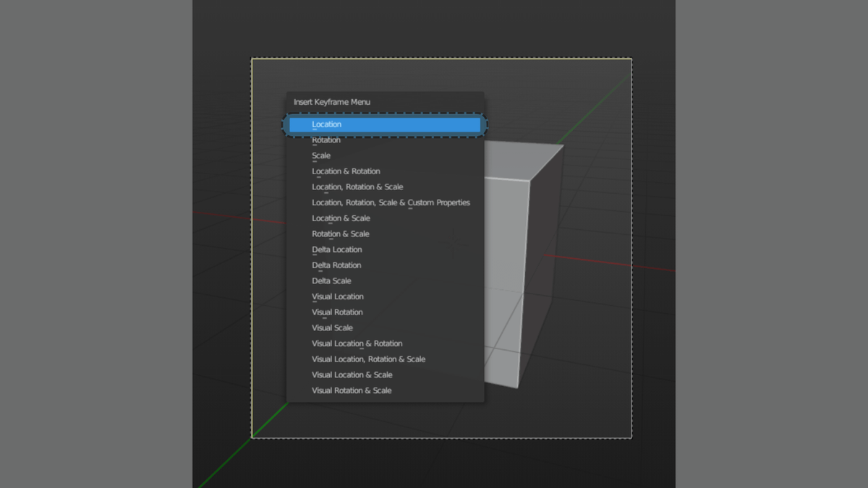The width and height of the screenshot is (868, 488).
Task: Insert a Scale keyframe
Action: tap(321, 156)
